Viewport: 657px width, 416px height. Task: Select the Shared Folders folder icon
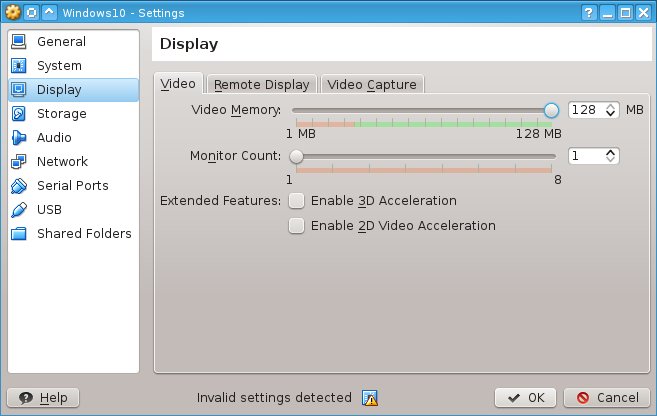pos(19,233)
